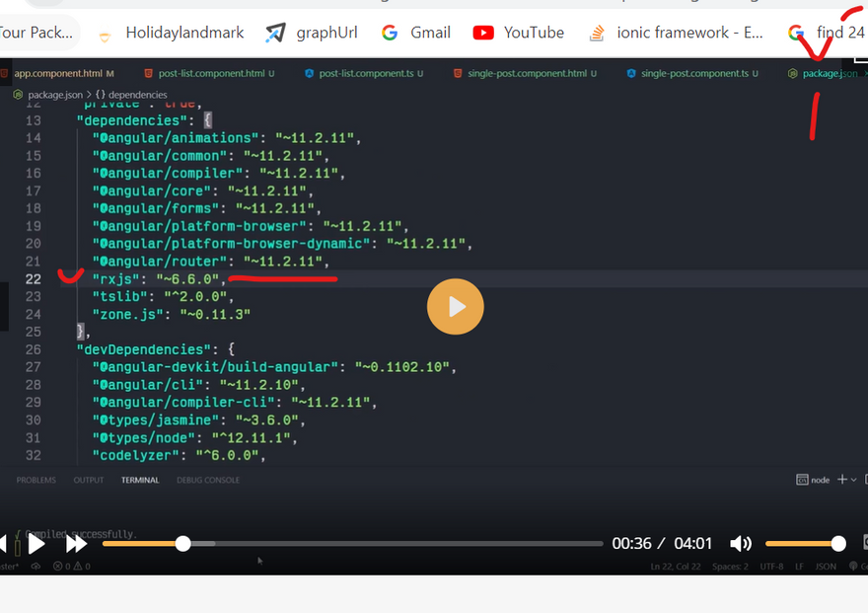This screenshot has width=868, height=613.
Task: Open the Holidaylandmark bookmark
Action: pos(171,33)
